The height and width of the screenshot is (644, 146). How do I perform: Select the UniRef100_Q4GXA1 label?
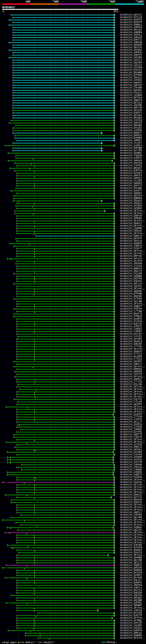click(131, 482)
